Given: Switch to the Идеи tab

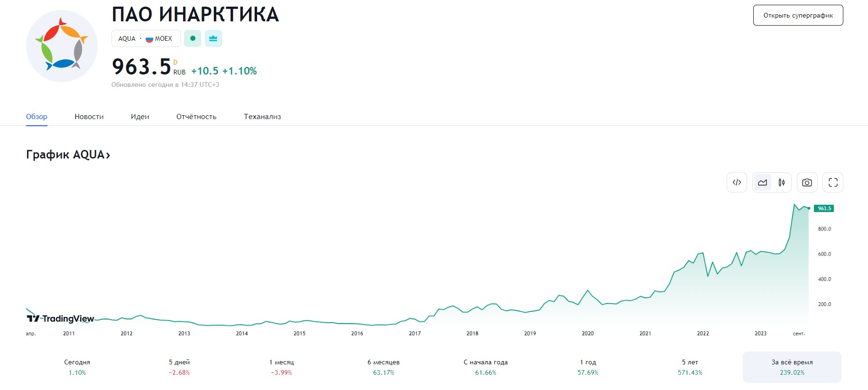Looking at the screenshot, I should (x=140, y=117).
